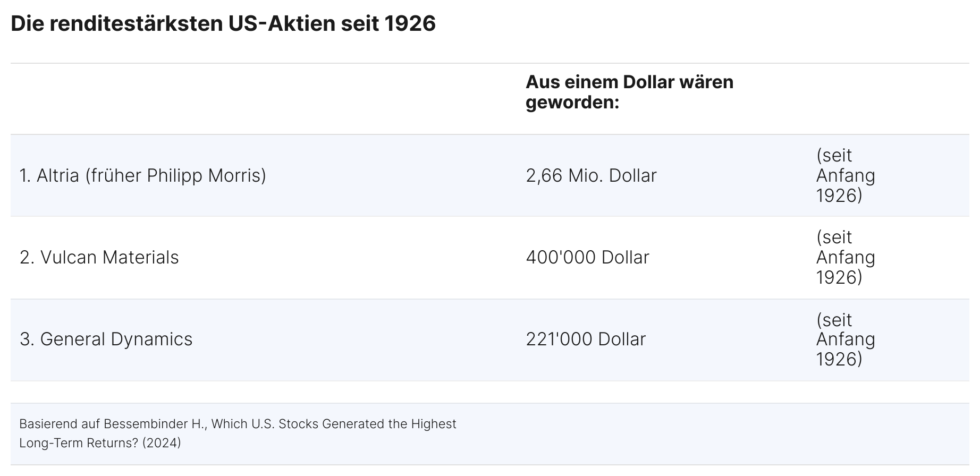This screenshot has width=980, height=476.
Task: Click the Altria (früher Philipp Morris) cell
Action: [142, 175]
